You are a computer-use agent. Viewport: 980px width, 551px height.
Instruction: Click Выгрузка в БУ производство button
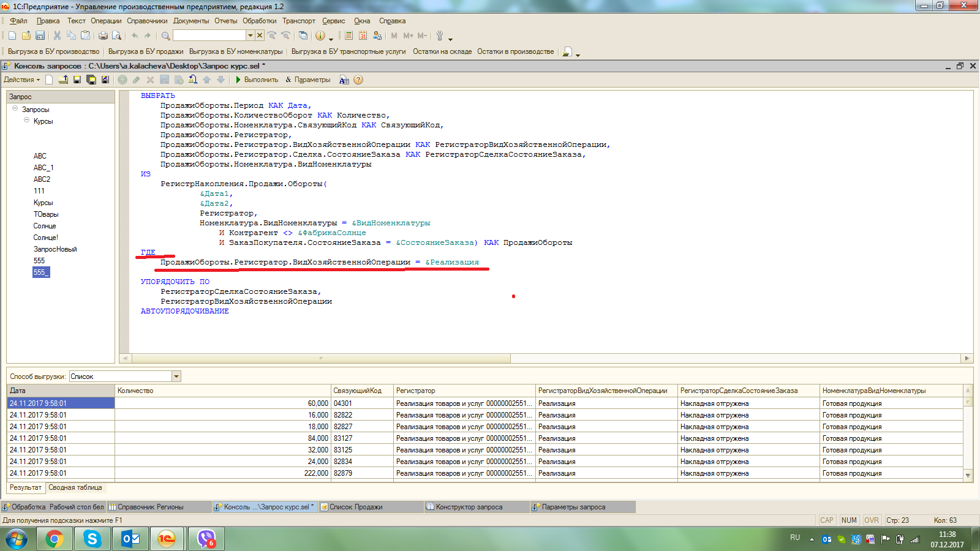(53, 51)
